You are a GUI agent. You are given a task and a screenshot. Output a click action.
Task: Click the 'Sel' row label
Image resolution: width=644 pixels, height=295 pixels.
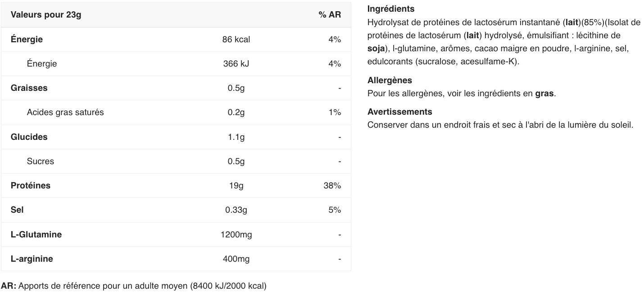pos(17,210)
